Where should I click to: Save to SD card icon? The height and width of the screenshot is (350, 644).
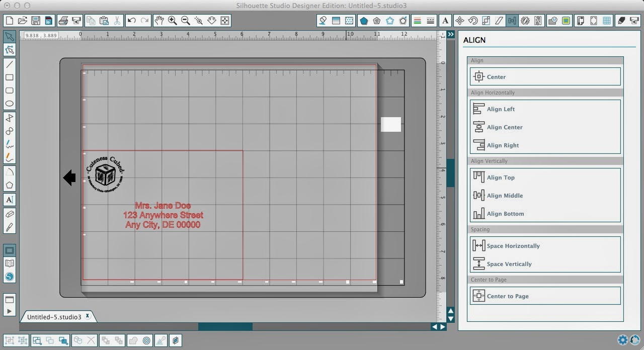pos(48,21)
